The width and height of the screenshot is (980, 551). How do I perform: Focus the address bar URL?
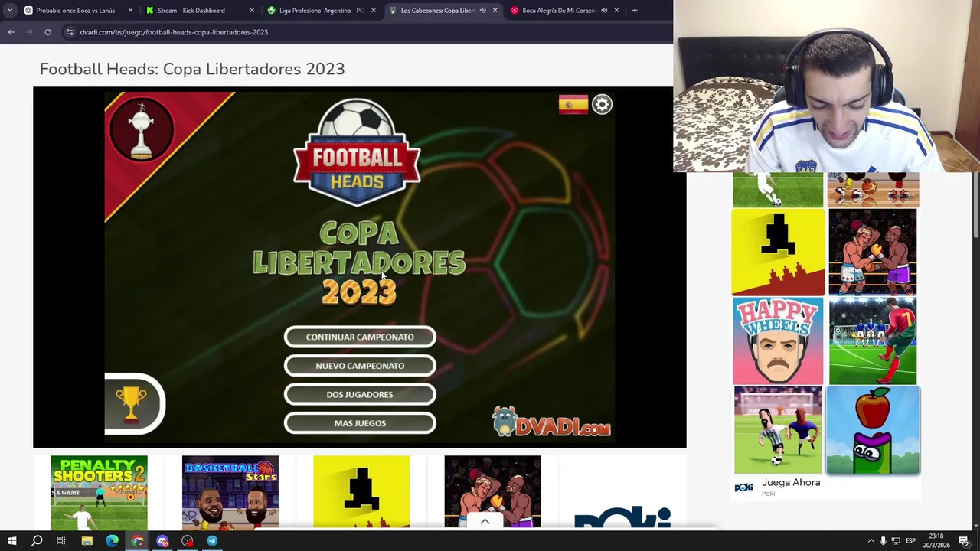tap(174, 32)
